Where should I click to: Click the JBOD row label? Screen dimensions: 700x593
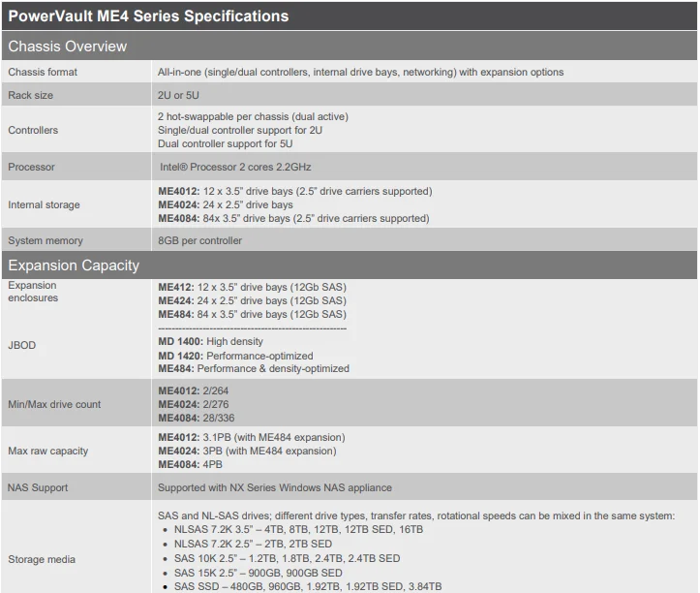[x=21, y=344]
